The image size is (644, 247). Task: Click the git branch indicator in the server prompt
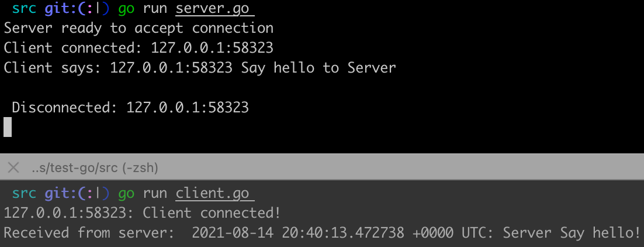pyautogui.click(x=77, y=9)
